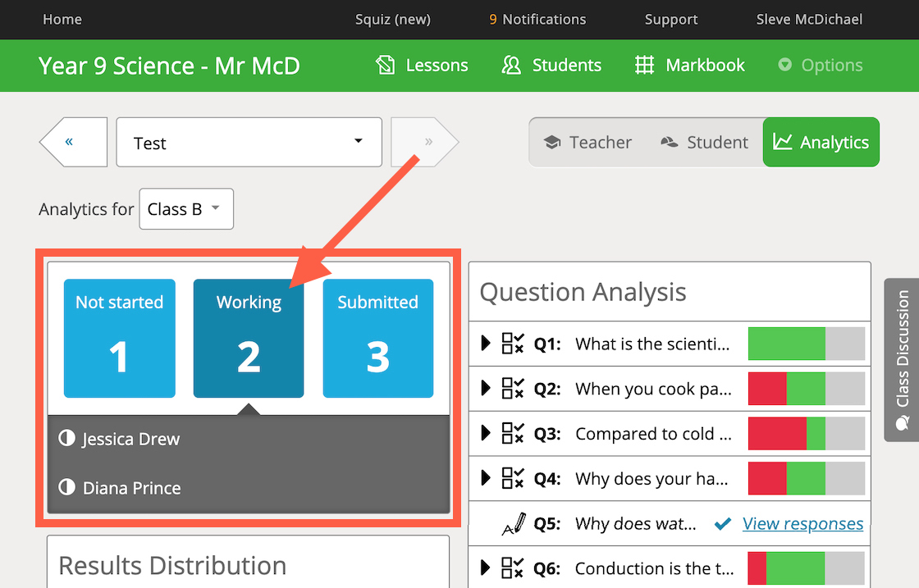Click the Class Discussion speech bubble icon

tap(903, 423)
